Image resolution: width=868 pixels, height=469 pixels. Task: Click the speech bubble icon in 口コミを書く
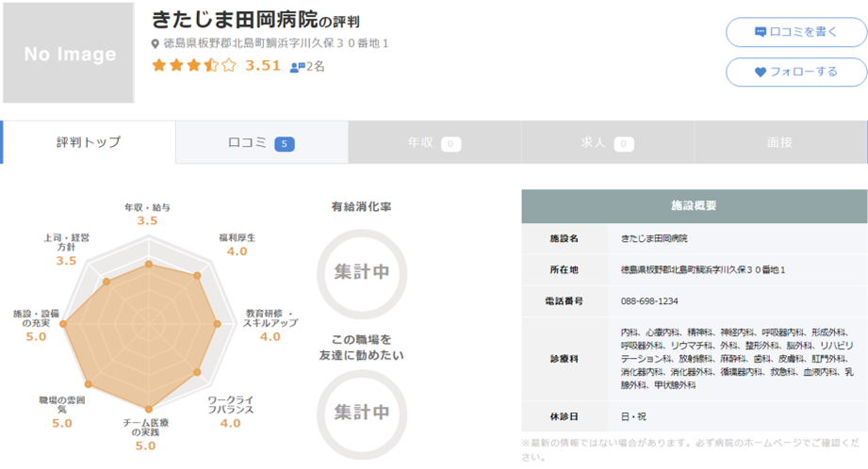pyautogui.click(x=760, y=32)
